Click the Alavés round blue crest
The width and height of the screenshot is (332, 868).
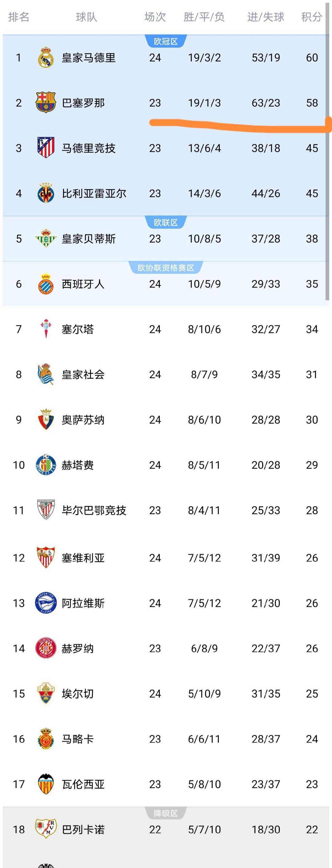pos(45,603)
